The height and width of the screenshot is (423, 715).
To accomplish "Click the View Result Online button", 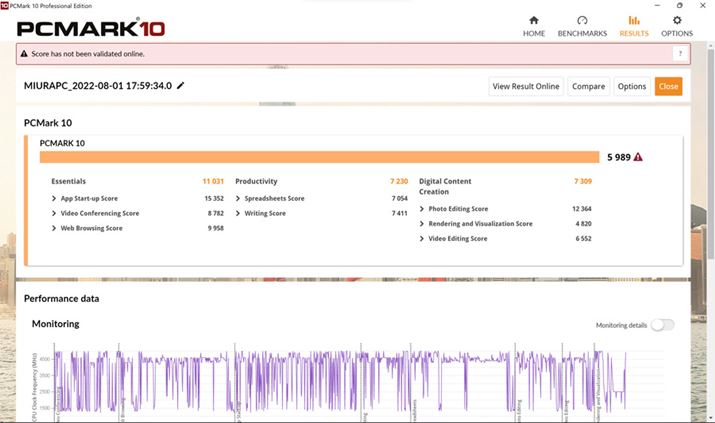I will pyautogui.click(x=526, y=86).
